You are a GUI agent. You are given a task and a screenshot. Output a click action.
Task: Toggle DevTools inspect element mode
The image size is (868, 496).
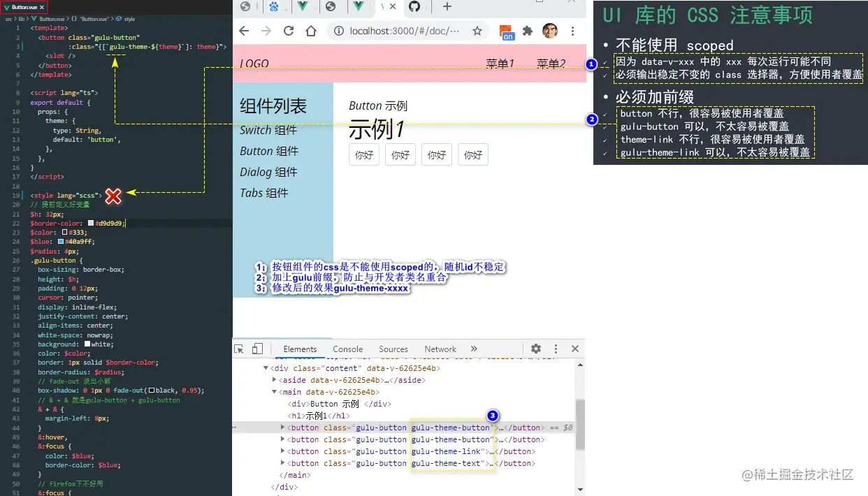[x=239, y=349]
